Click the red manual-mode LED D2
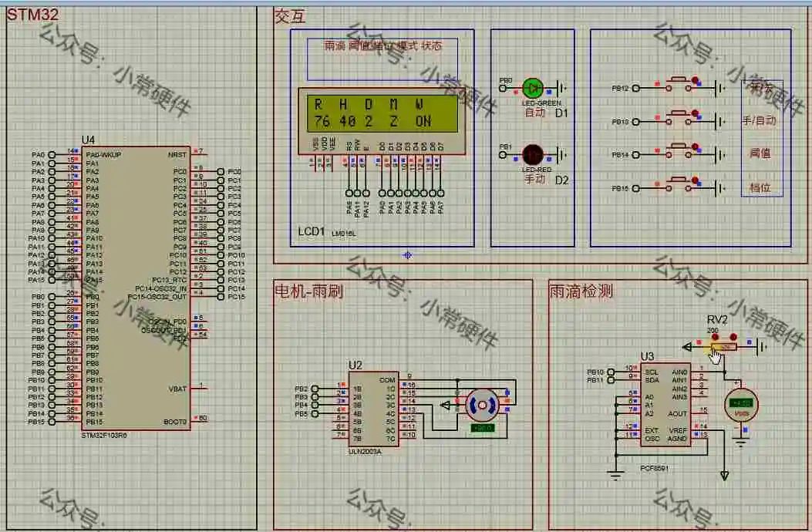This screenshot has height=532, width=812. pos(532,154)
